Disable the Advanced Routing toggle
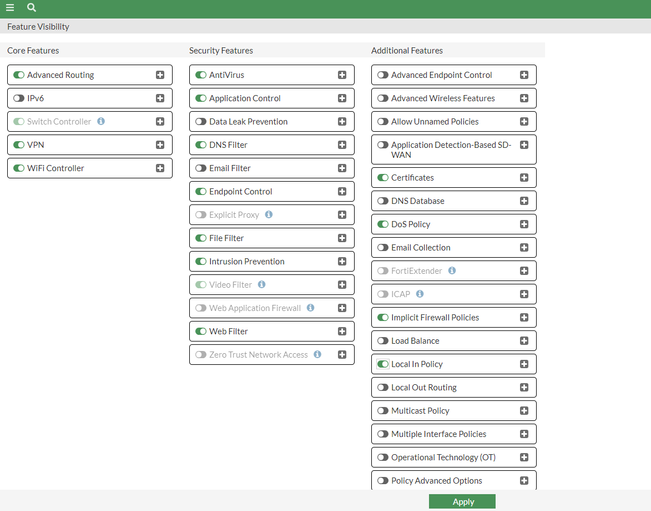Screen dimensions: 651x511 point(19,75)
